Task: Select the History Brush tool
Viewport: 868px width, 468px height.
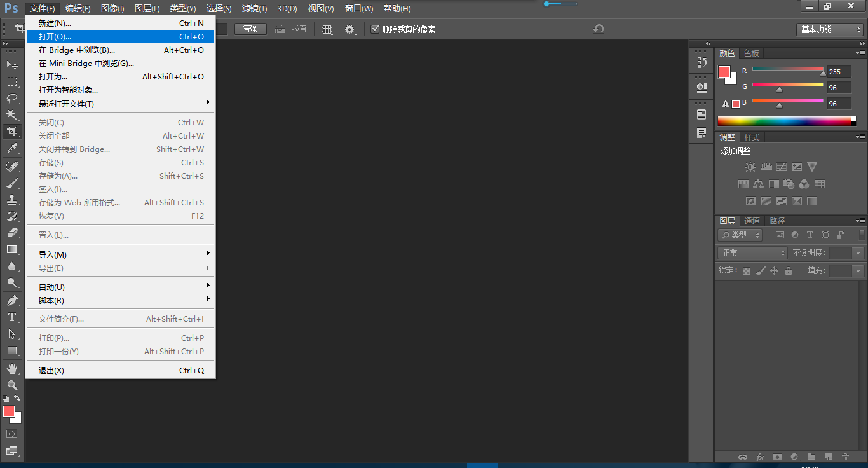Action: click(12, 216)
